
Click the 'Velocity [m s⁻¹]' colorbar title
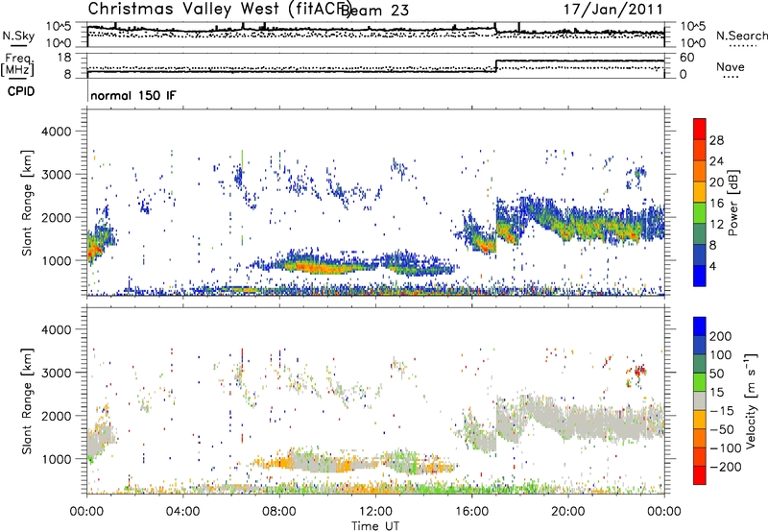[751, 400]
